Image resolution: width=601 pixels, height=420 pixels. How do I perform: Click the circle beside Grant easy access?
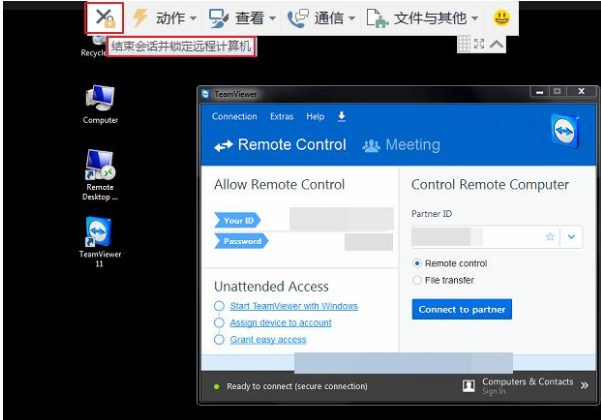click(x=219, y=340)
